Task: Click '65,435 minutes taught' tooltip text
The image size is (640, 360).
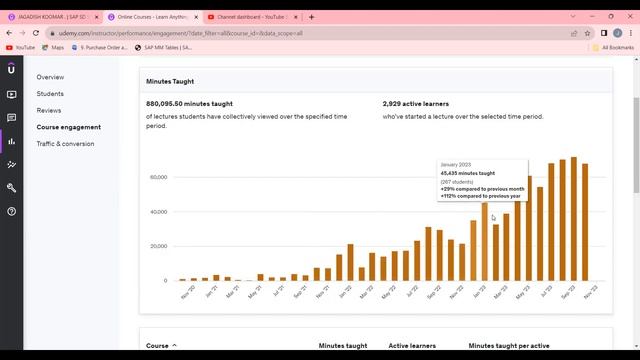Action: coord(468,173)
